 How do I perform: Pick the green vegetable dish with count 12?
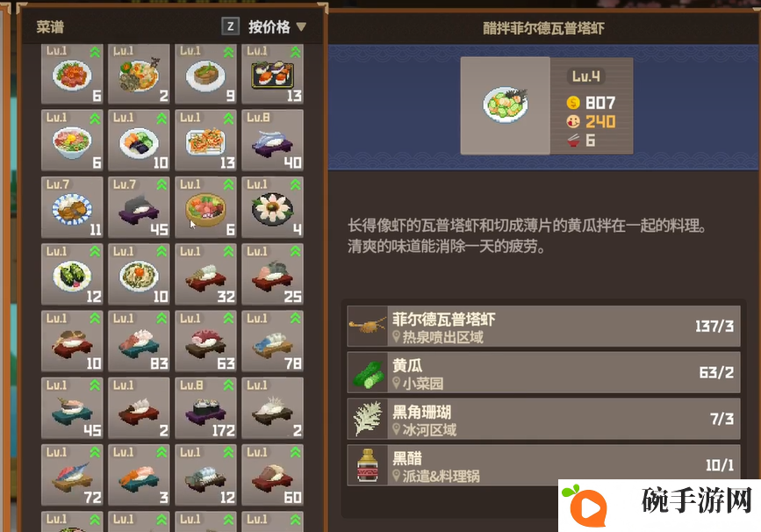pos(72,274)
